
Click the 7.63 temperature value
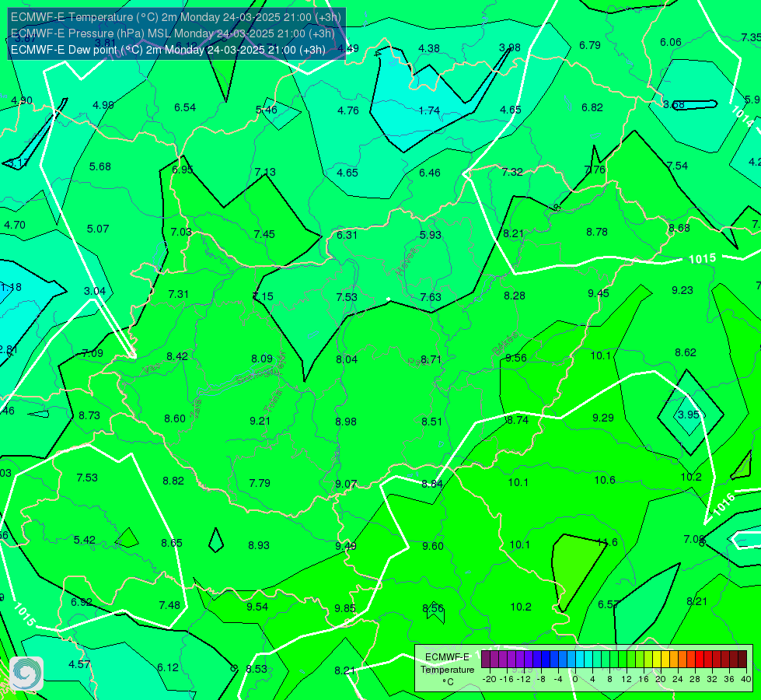[431, 297]
